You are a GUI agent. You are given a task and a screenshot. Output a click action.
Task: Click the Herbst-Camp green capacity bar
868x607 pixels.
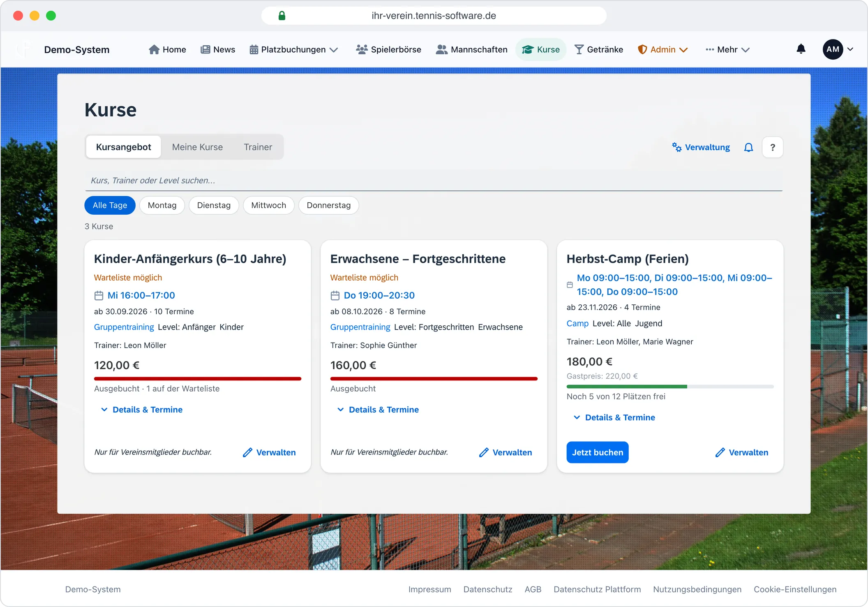tap(670, 387)
